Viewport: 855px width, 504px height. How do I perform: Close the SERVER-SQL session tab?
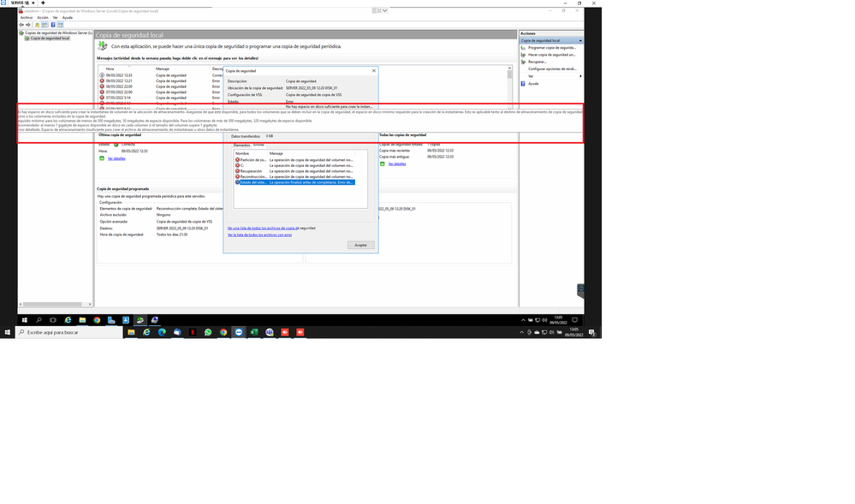coord(34,3)
